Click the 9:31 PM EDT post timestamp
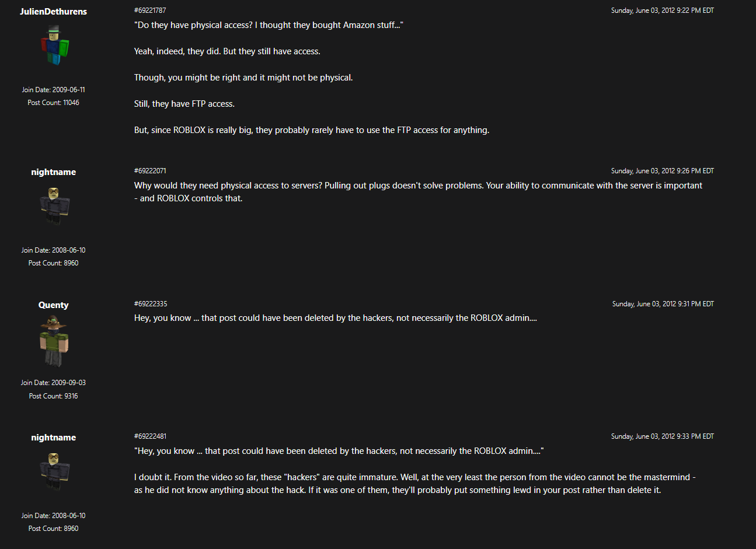 [663, 304]
